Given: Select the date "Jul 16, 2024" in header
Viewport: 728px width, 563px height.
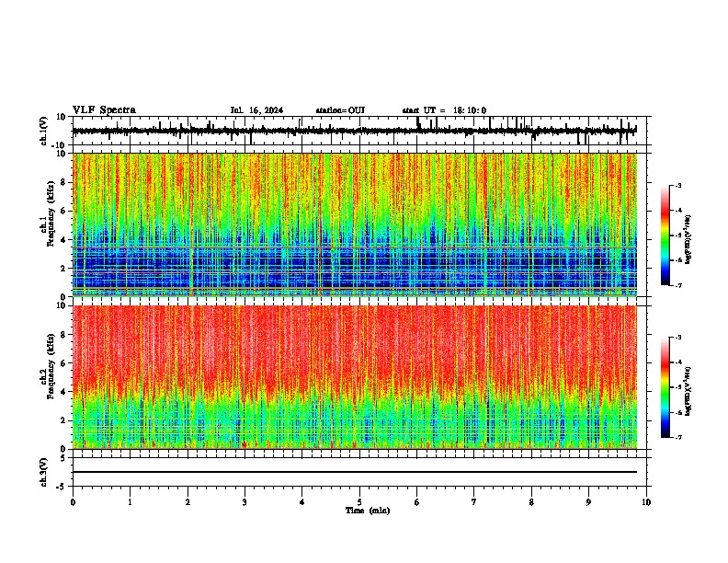Looking at the screenshot, I should click(256, 110).
